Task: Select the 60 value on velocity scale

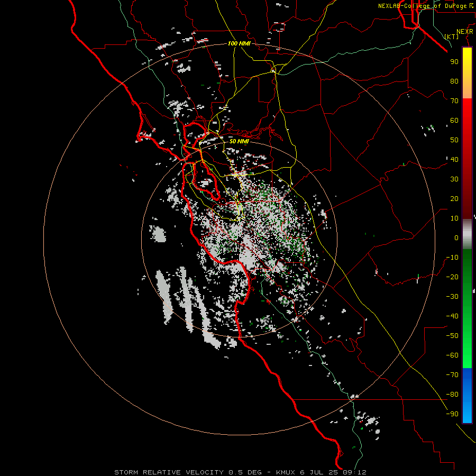Action: (x=454, y=121)
